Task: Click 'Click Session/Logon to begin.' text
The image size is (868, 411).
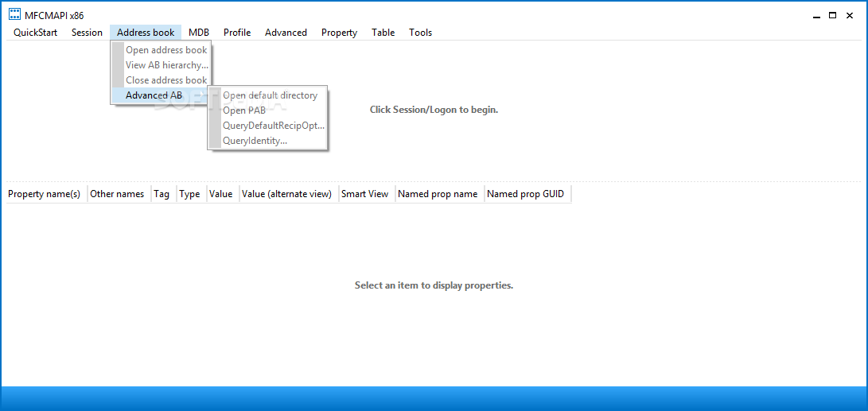Action: click(434, 110)
